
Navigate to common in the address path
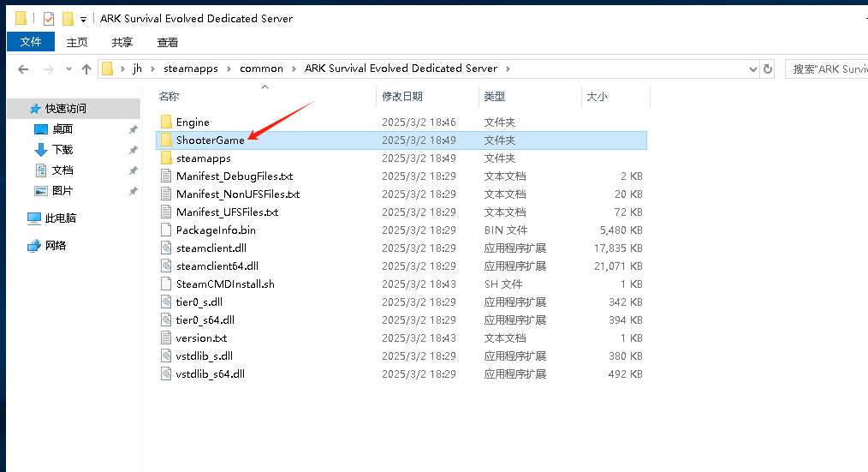coord(261,69)
